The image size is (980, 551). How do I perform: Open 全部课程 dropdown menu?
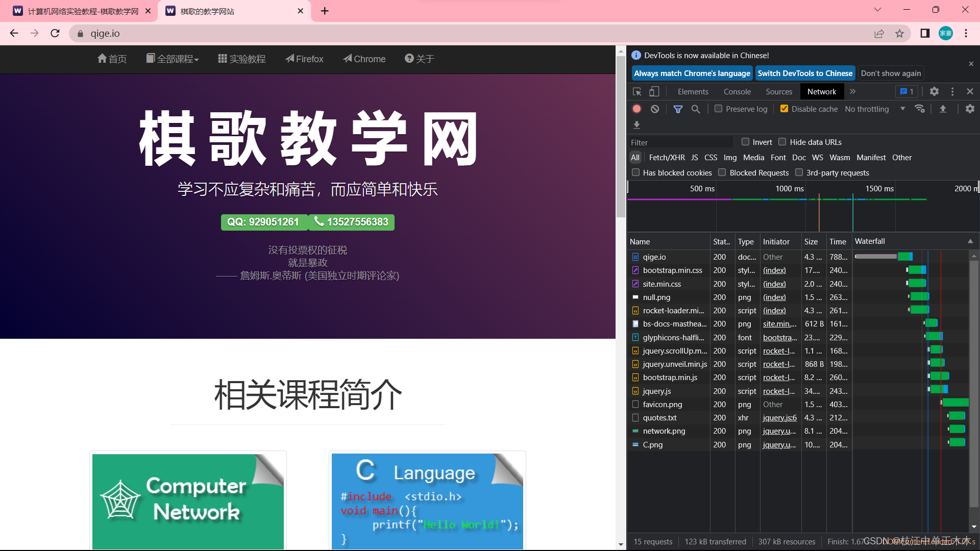[173, 59]
